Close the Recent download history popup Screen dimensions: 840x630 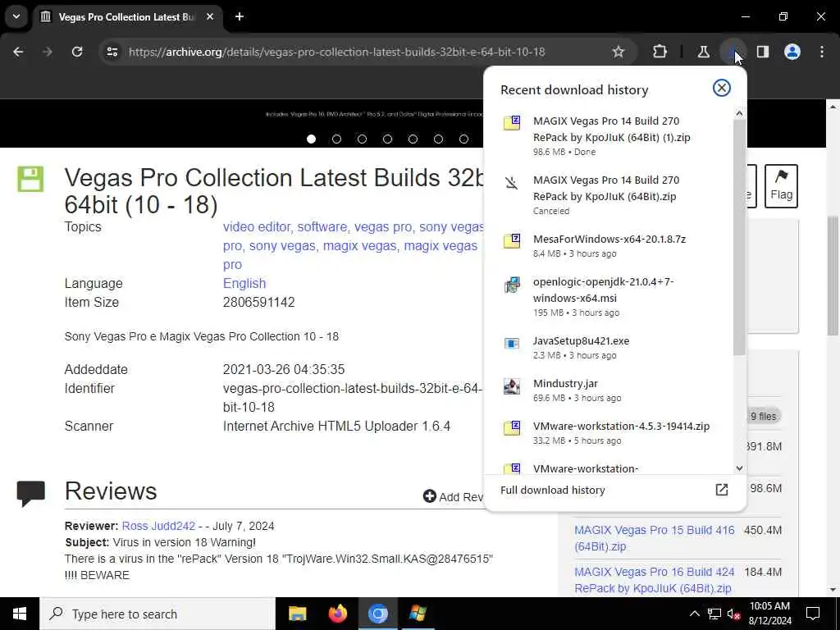(722, 88)
